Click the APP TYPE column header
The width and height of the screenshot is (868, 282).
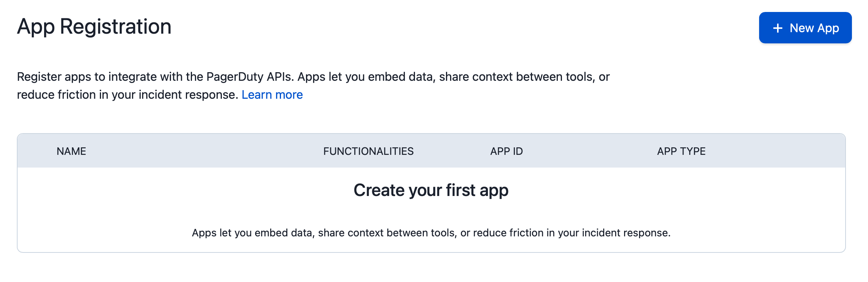[x=681, y=151]
